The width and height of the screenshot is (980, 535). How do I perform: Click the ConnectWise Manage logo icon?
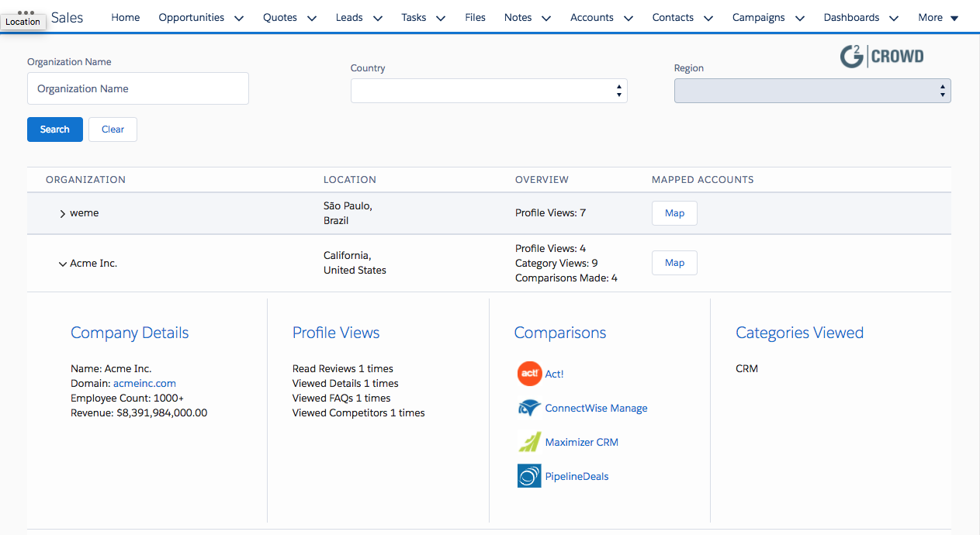[529, 408]
